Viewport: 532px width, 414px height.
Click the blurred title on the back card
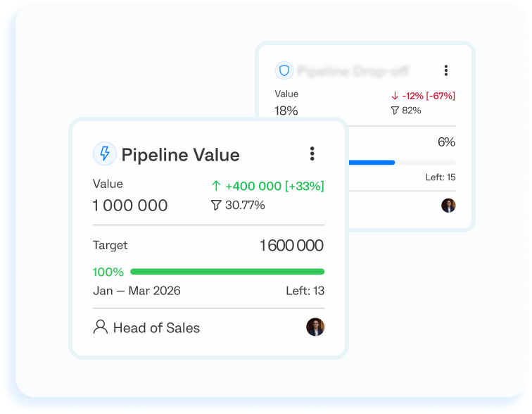pos(353,71)
